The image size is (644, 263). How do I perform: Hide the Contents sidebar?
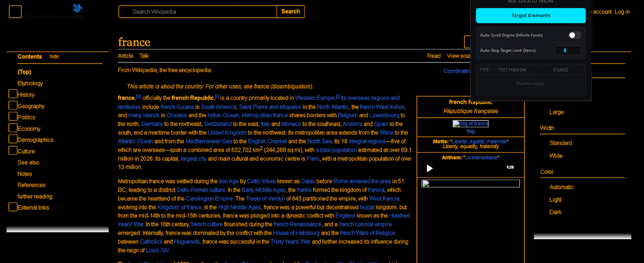tap(54, 57)
